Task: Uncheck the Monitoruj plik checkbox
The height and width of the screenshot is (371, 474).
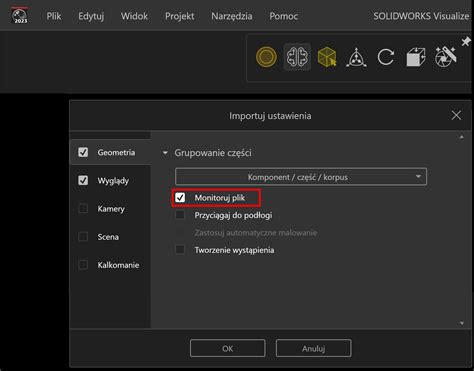Action: pyautogui.click(x=180, y=198)
